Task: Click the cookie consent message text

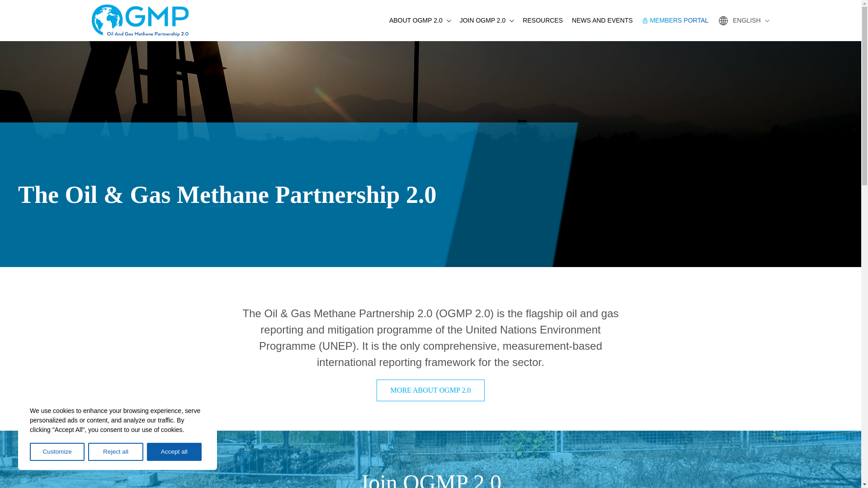Action: 115,420
